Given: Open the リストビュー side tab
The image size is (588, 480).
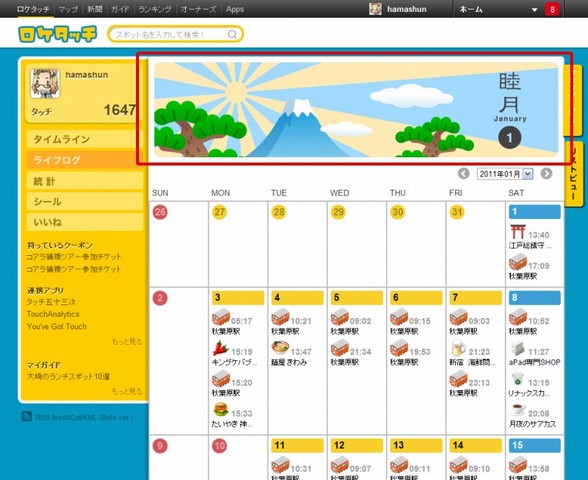Looking at the screenshot, I should click(573, 174).
